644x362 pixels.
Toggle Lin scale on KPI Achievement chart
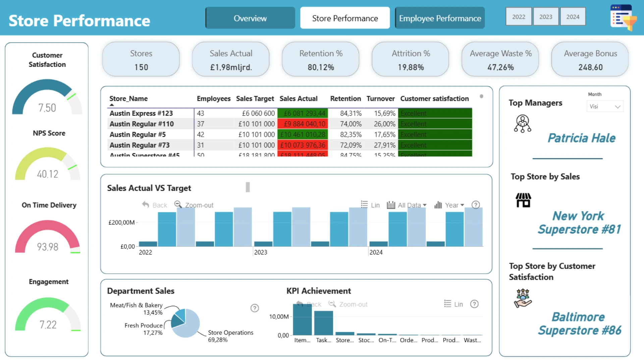tap(453, 304)
